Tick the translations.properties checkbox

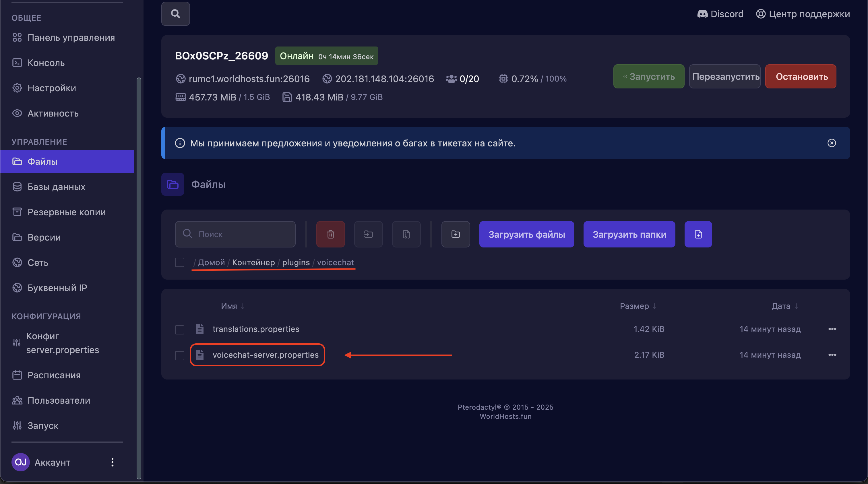coord(180,329)
